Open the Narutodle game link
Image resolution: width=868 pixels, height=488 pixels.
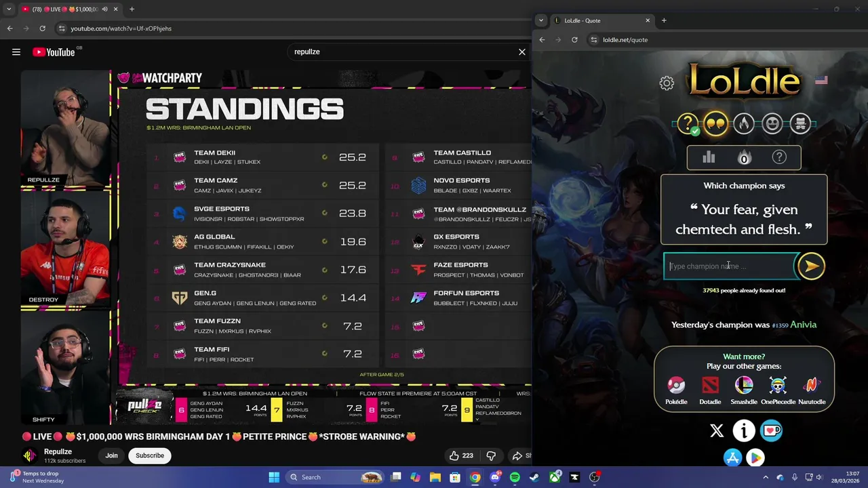[x=812, y=390]
